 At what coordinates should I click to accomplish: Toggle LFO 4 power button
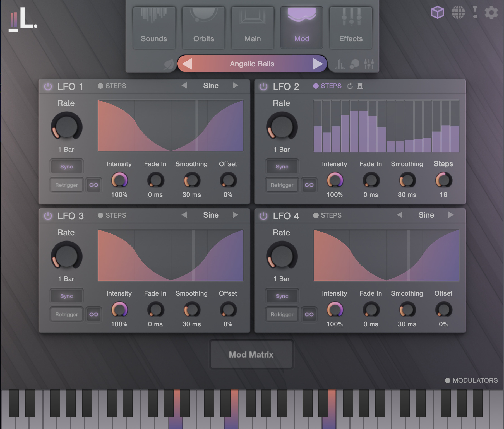point(263,216)
